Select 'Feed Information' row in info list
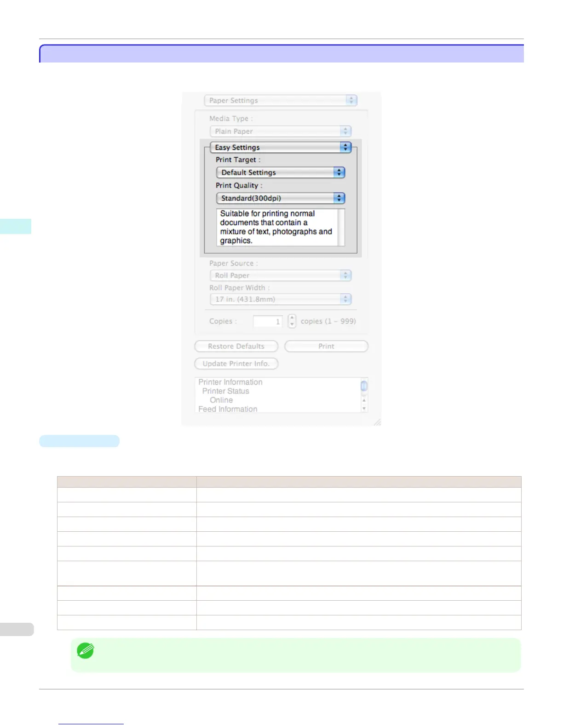563x728 pixels. pos(228,409)
